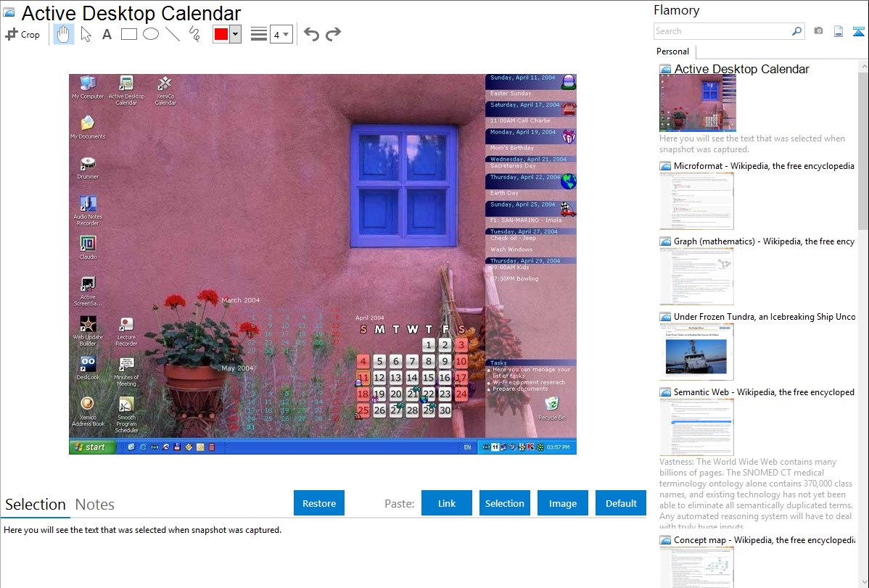Click the document page icon near search
This screenshot has height=588, width=869.
coord(839,31)
